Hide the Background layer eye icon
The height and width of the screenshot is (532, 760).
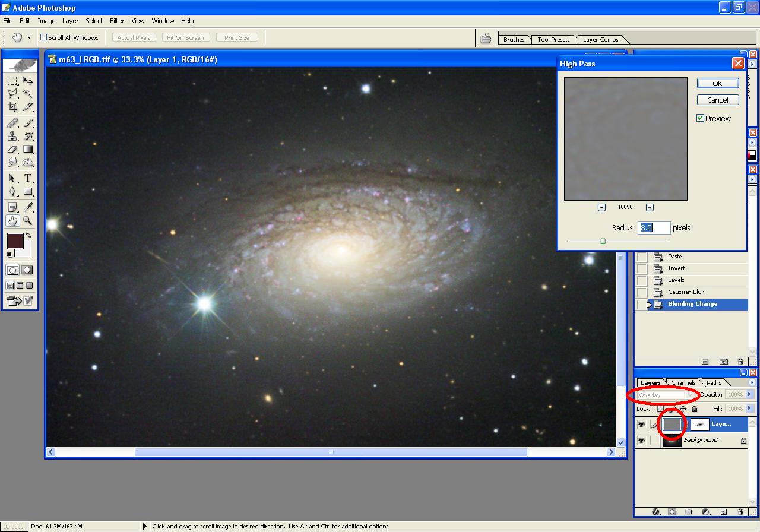[x=641, y=441]
